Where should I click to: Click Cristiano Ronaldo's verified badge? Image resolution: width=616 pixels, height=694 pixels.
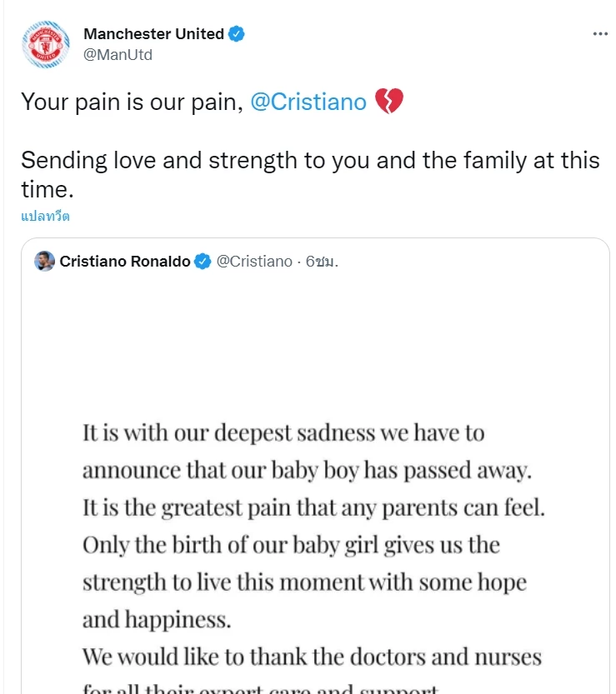201,261
